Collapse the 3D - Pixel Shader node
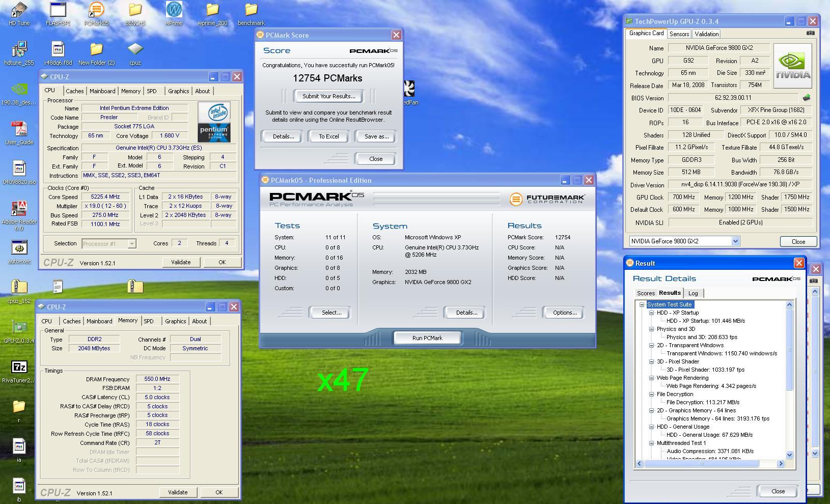 (651, 361)
